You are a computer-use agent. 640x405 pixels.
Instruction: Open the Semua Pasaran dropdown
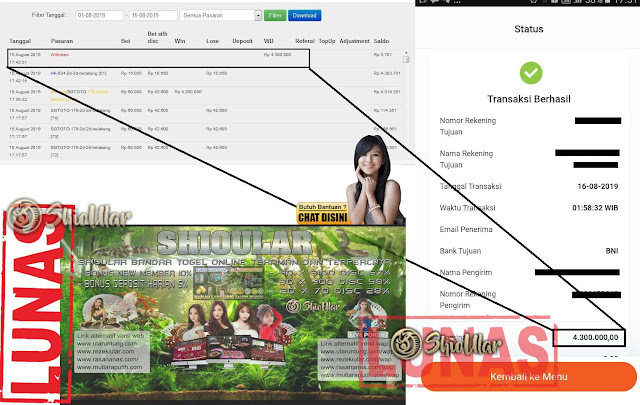point(221,16)
